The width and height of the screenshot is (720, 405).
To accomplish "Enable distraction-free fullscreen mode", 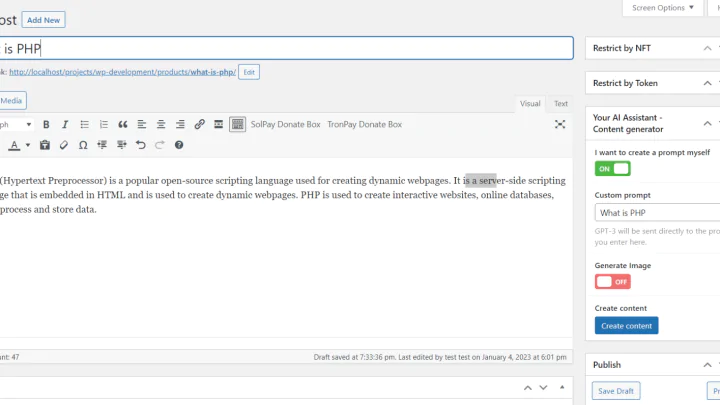I will (x=560, y=125).
